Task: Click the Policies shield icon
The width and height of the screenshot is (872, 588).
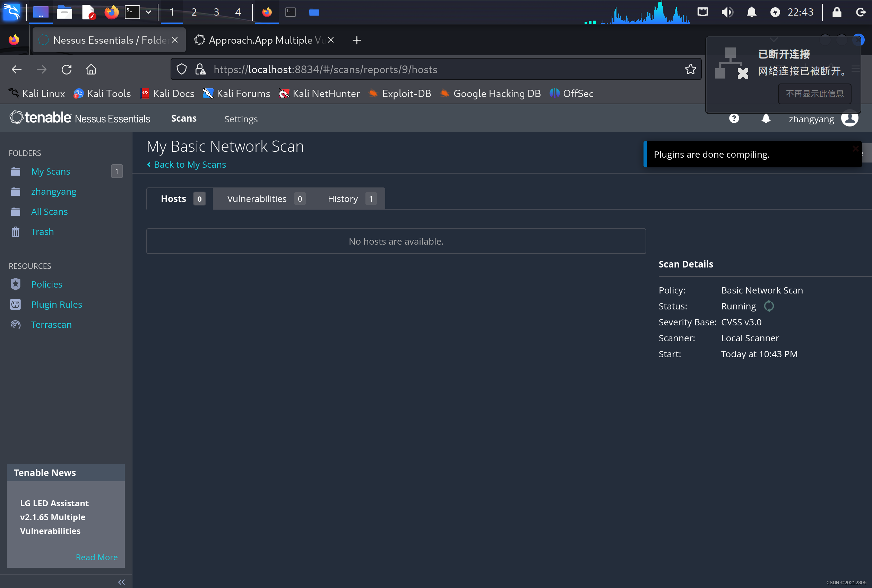Action: (x=15, y=284)
